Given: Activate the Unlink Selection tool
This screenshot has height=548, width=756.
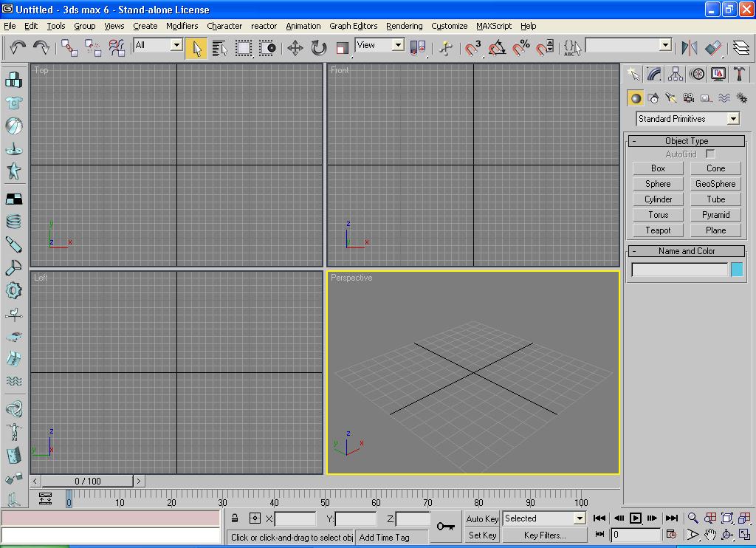Looking at the screenshot, I should 93,48.
